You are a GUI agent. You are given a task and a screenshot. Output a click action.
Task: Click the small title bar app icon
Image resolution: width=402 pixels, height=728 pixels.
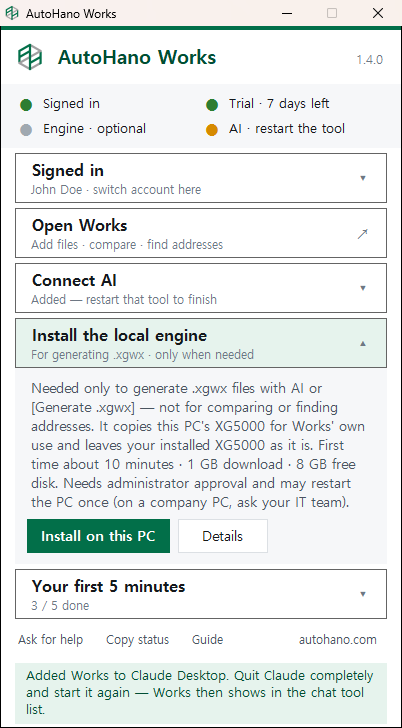coord(12,13)
